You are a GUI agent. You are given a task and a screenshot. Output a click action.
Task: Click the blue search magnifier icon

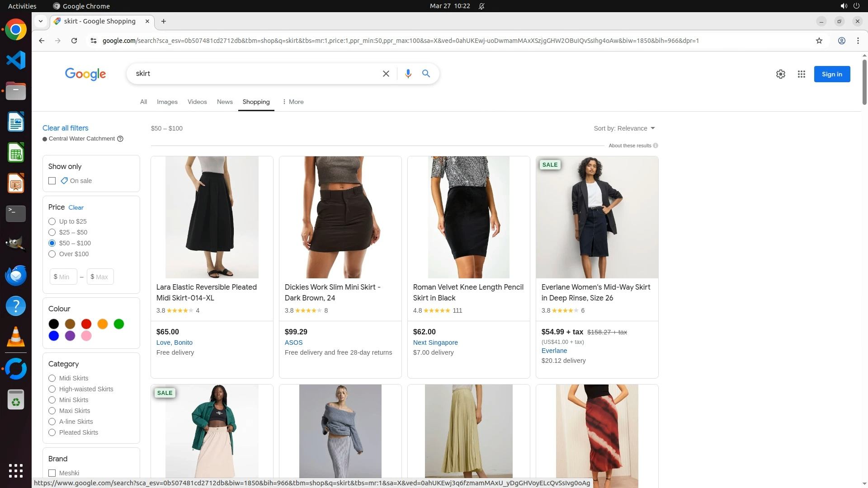pos(426,74)
